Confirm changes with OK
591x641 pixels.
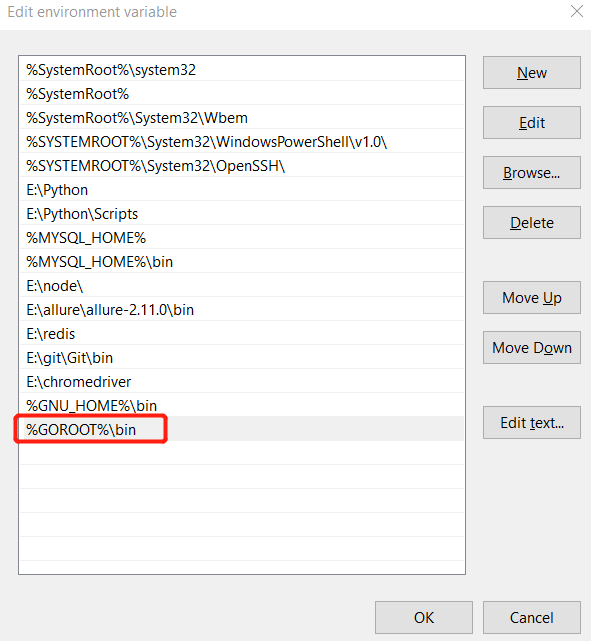click(424, 617)
